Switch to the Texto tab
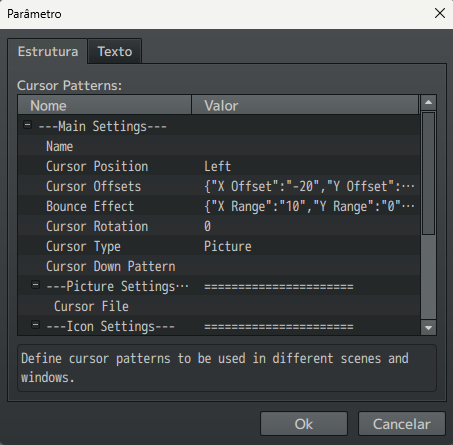This screenshot has height=445, width=453. click(115, 51)
